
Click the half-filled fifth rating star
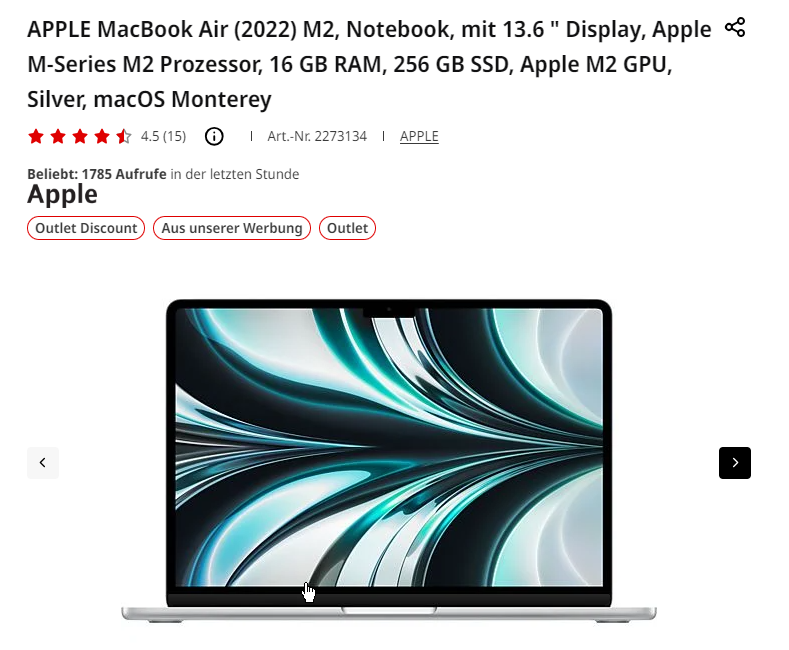[124, 136]
